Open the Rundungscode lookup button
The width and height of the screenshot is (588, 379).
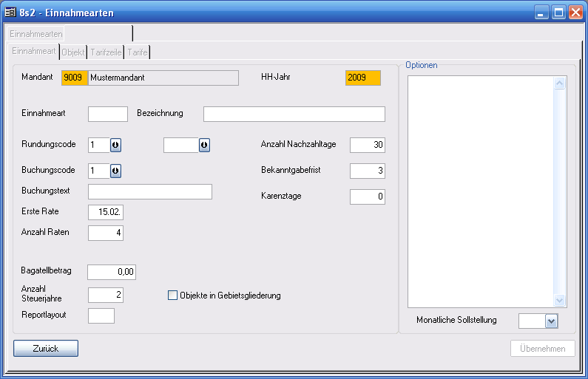[116, 145]
